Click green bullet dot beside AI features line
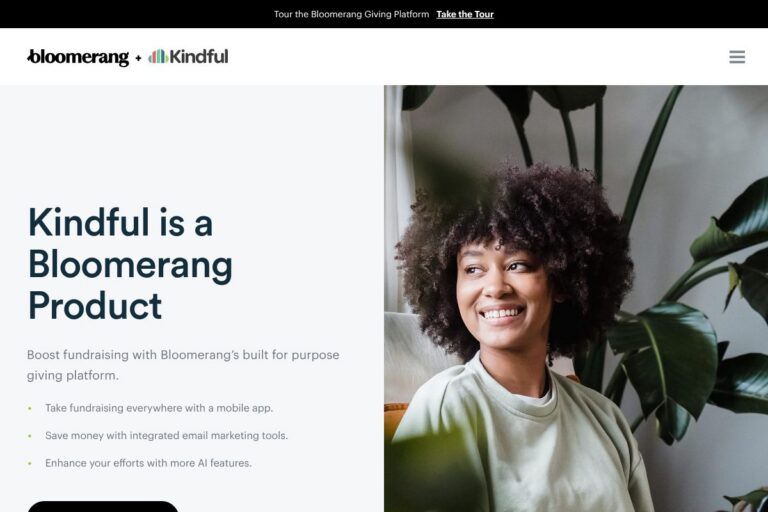The height and width of the screenshot is (512, 768). click(30, 463)
